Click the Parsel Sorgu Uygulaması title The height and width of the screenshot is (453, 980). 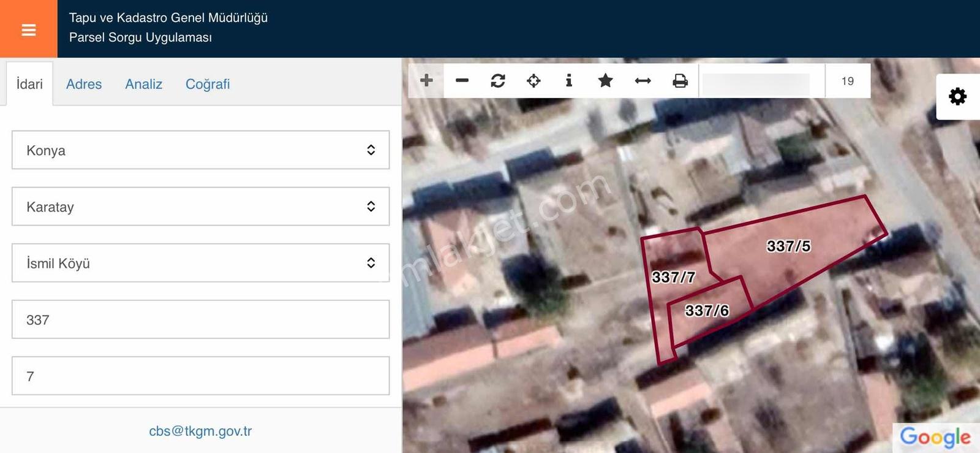[140, 37]
